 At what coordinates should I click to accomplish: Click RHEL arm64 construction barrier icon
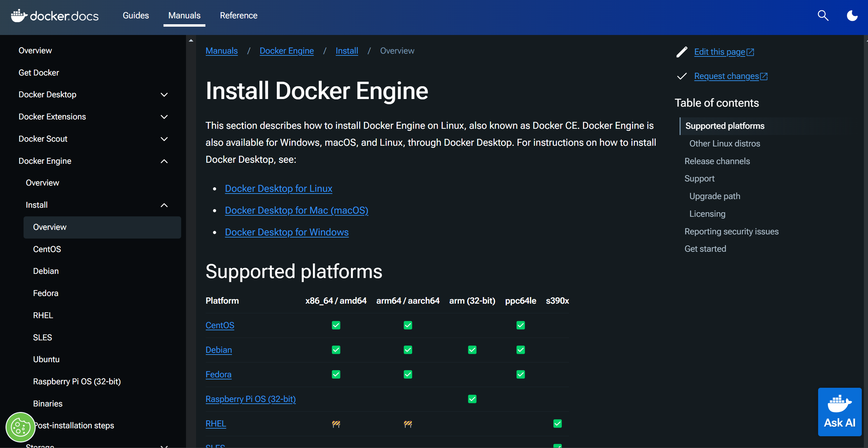pyautogui.click(x=408, y=424)
